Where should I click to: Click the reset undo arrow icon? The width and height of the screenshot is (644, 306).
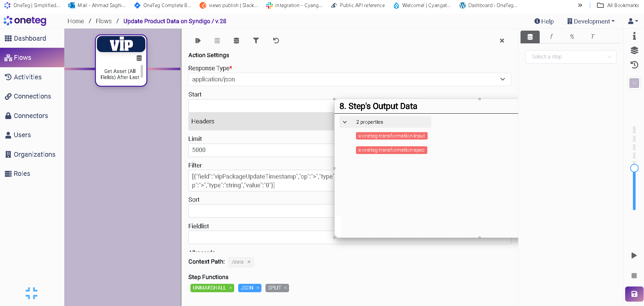(276, 41)
